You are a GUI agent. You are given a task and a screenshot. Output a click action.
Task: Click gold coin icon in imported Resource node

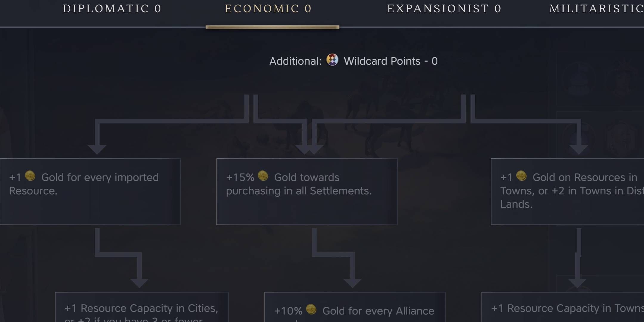click(x=30, y=176)
